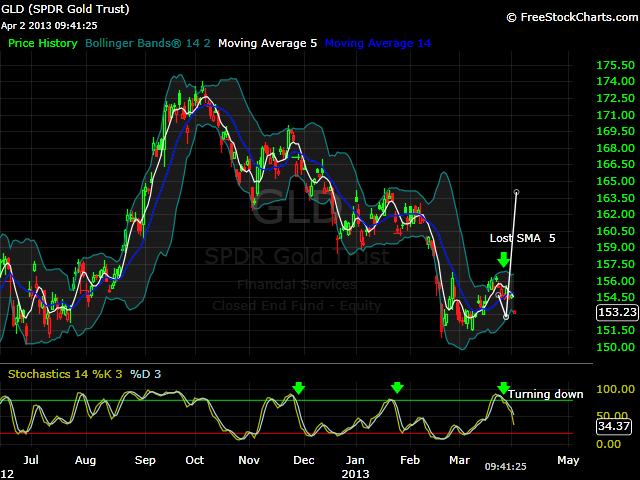Click the Feb label on the time axis
Screen dimensions: 640x480
(410, 460)
